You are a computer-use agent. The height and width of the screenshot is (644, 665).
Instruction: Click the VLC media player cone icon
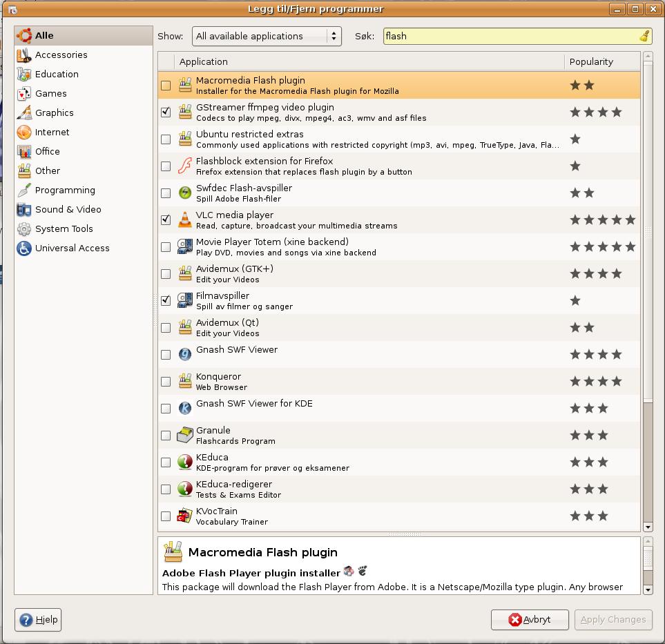coord(185,219)
